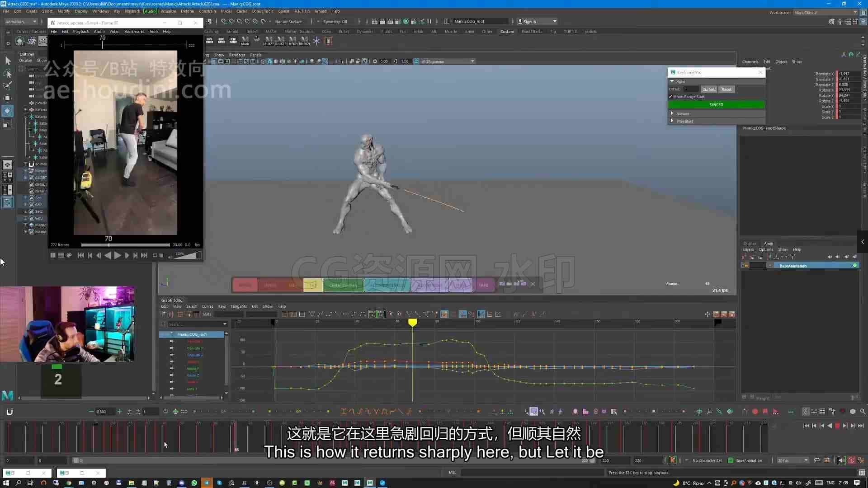Stop playback with the red timeline stop button
Image resolution: width=868 pixels, height=488 pixels.
tap(837, 426)
